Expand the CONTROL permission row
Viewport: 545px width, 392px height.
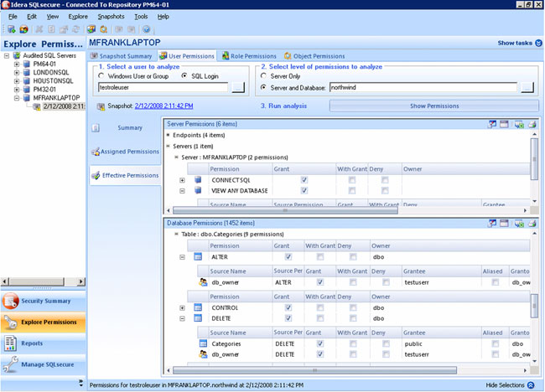pyautogui.click(x=182, y=308)
